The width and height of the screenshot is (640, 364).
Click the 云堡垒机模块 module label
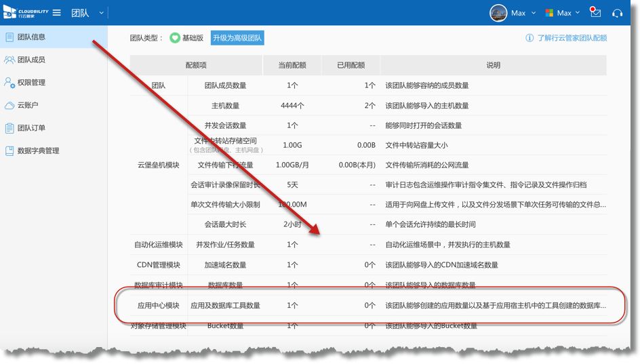[x=159, y=165]
